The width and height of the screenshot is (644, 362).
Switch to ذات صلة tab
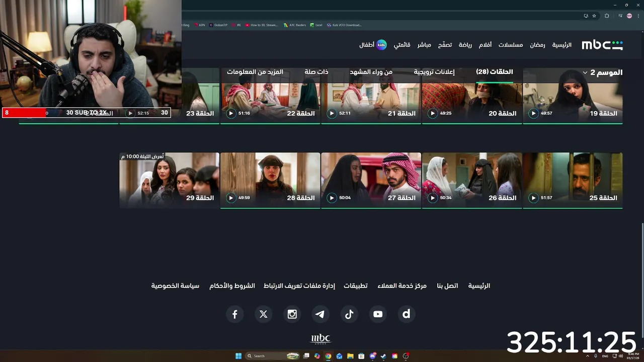coord(316,72)
